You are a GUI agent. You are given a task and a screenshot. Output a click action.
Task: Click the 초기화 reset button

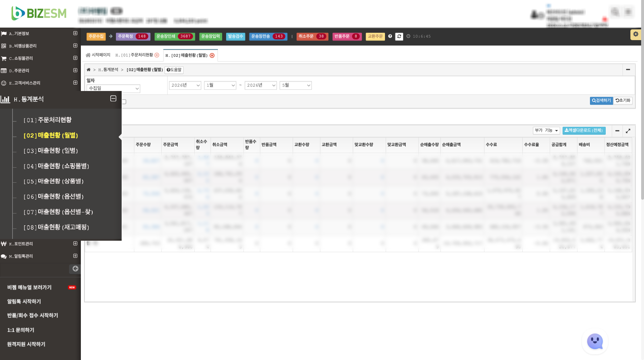pos(623,101)
